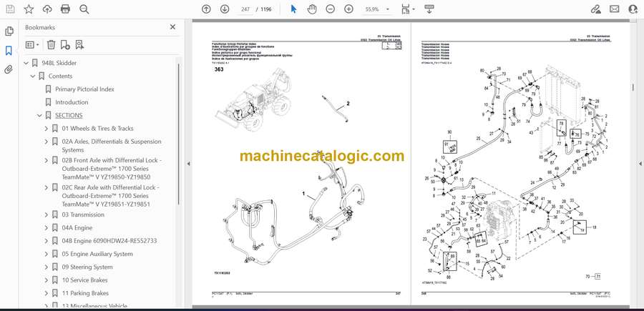
Task: Delete the selected bookmark with trash icon
Action: pos(51,45)
